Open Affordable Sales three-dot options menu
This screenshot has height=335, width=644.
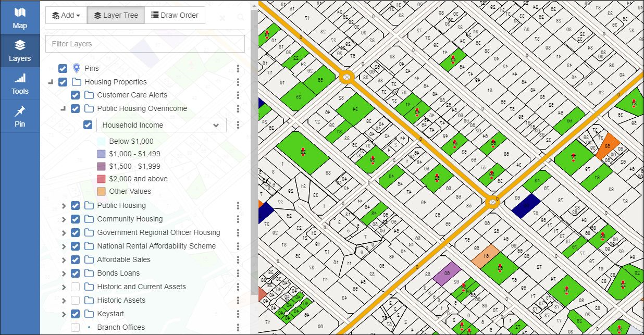pyautogui.click(x=238, y=259)
